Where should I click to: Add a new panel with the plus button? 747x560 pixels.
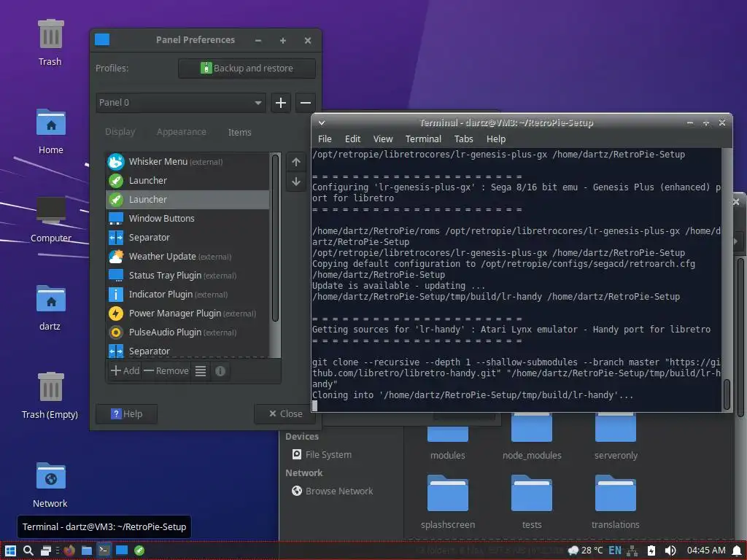[x=281, y=102]
